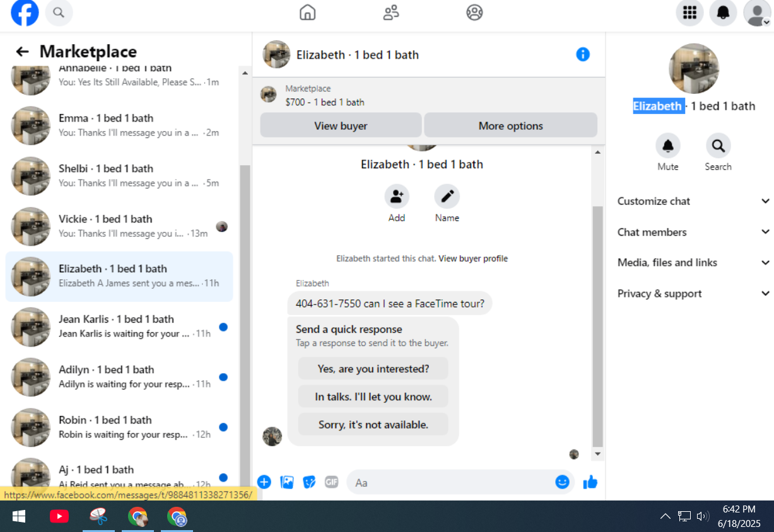Viewport: 774px width, 532px height.
Task: Edit chat name with pencil icon
Action: [x=447, y=197]
